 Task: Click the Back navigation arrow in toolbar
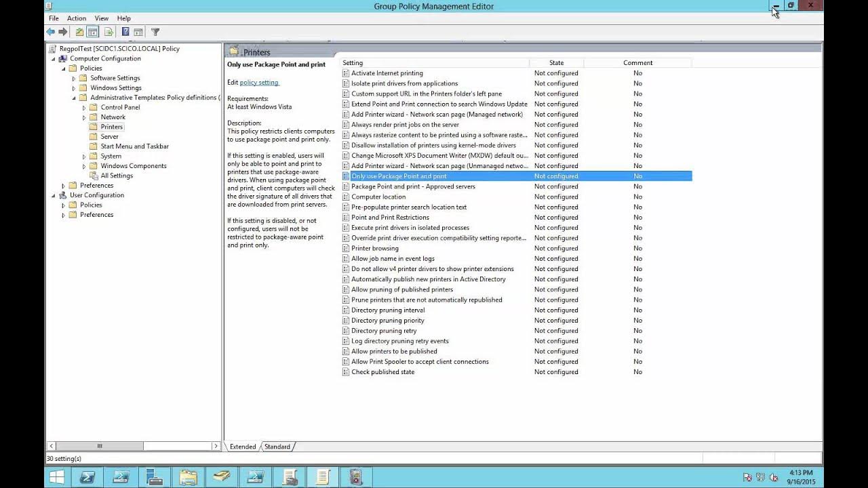[x=51, y=32]
